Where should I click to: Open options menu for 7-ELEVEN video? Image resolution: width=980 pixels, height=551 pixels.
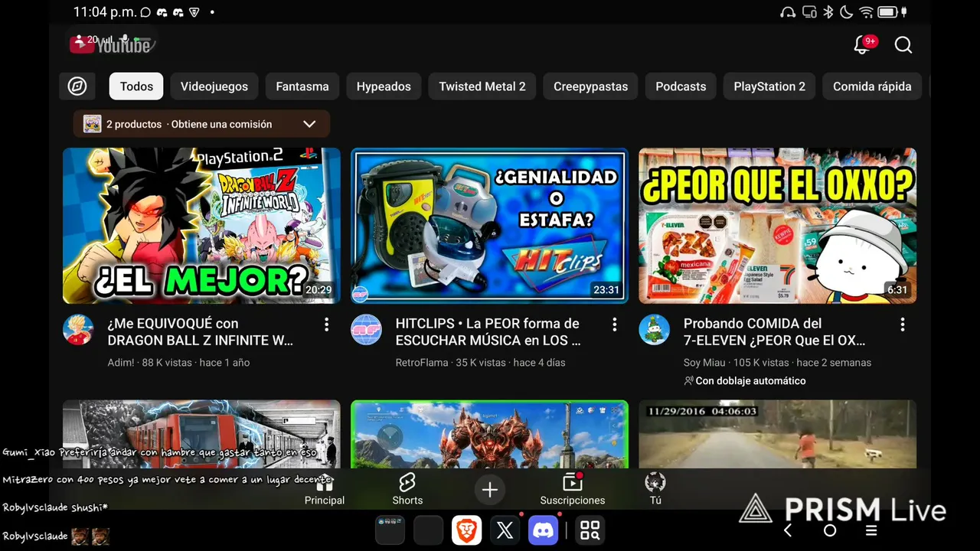902,324
